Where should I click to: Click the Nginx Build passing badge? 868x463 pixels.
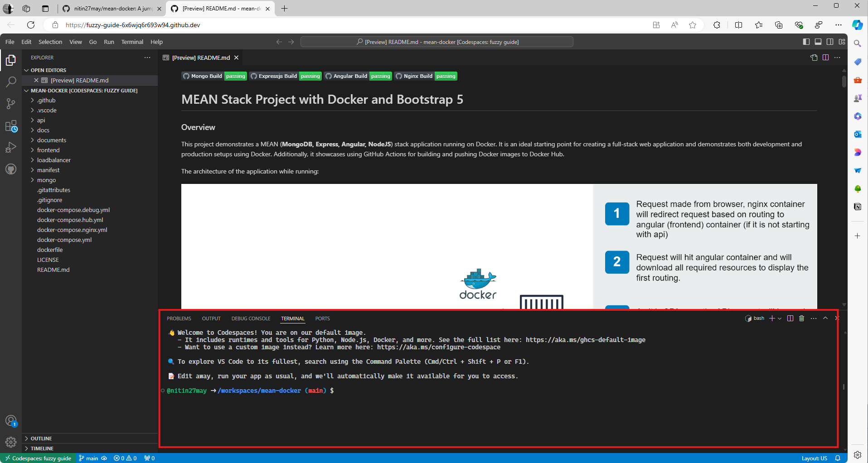point(426,76)
